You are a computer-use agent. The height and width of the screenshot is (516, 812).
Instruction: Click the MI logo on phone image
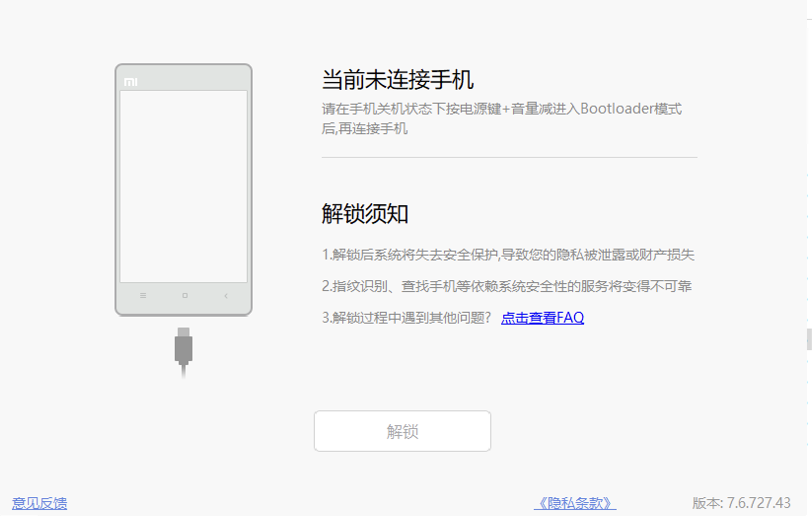click(x=131, y=82)
